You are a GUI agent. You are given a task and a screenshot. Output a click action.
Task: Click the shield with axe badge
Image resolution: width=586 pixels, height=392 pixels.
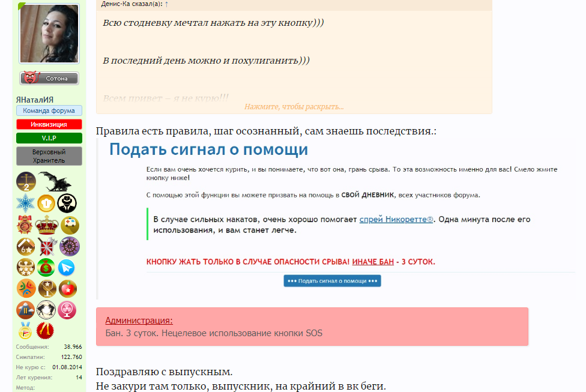tap(47, 247)
